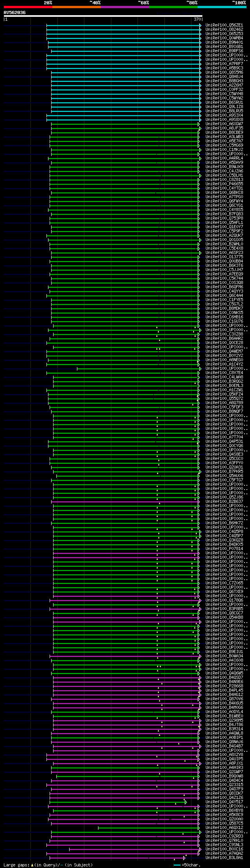Click the red ~20% identity legend bar
Screen dimensions: 250x868
coord(28,7)
